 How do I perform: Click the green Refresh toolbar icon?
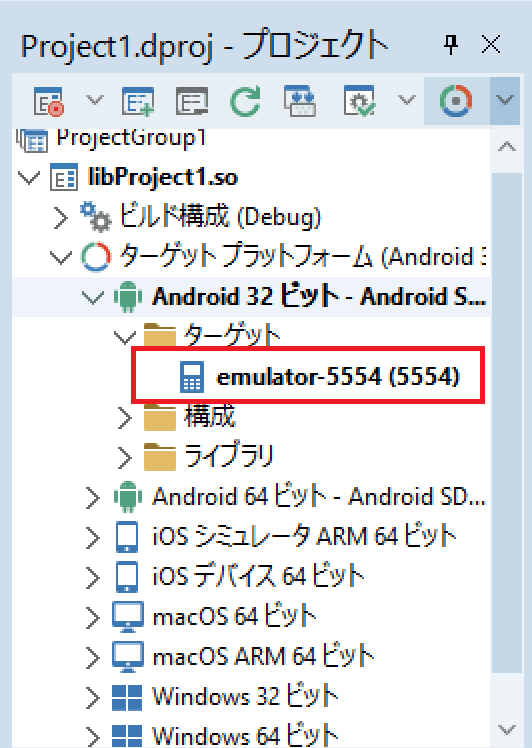pos(245,101)
